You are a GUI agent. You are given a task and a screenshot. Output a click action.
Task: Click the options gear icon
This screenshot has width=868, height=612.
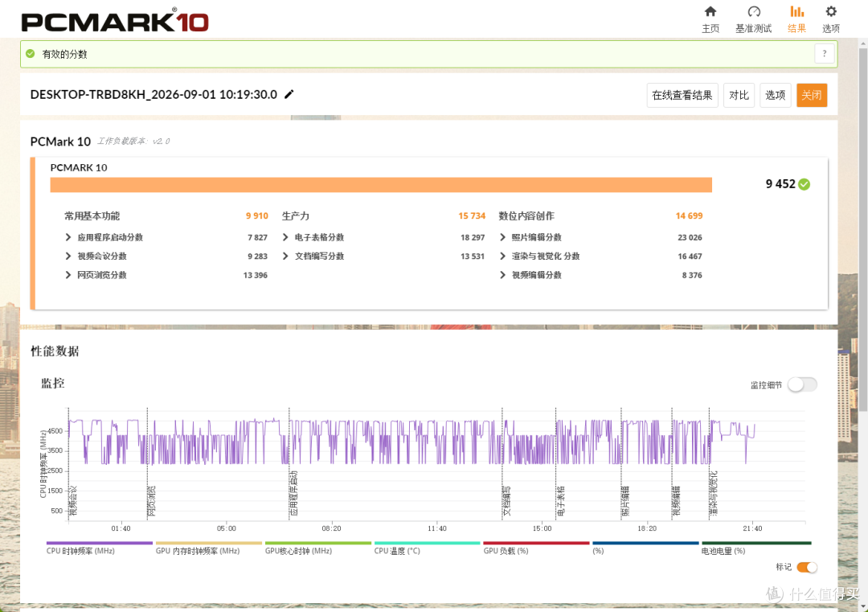831,11
